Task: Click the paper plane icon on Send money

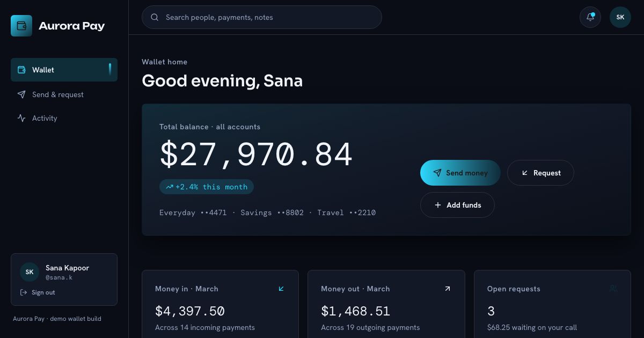Action: pos(437,173)
